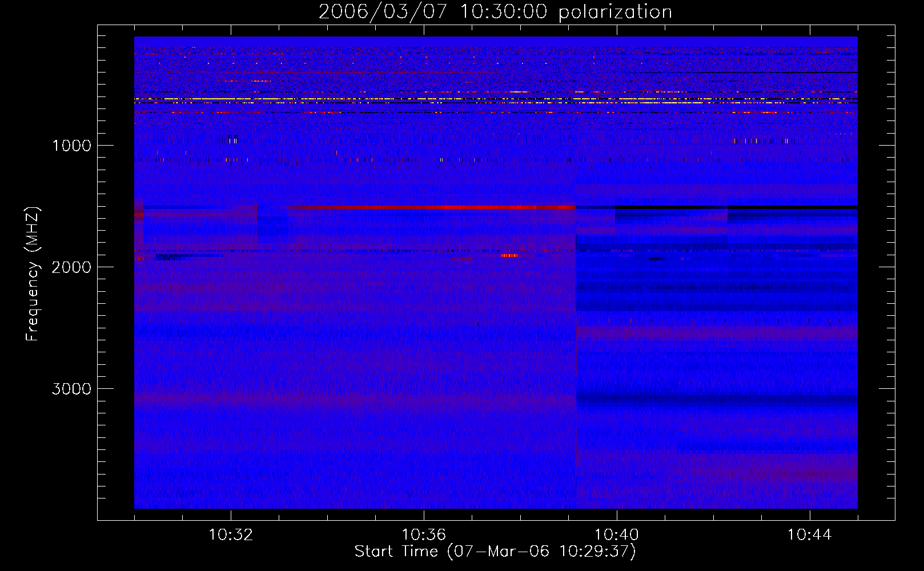Click the black horizontal band right of 10:40
Screen dimensions: 924x571
click(x=736, y=207)
